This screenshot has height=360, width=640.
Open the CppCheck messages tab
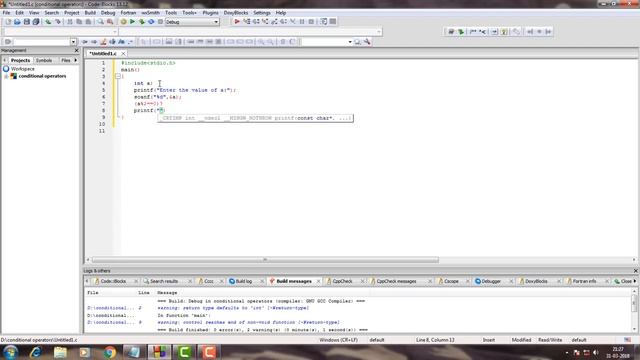point(396,281)
